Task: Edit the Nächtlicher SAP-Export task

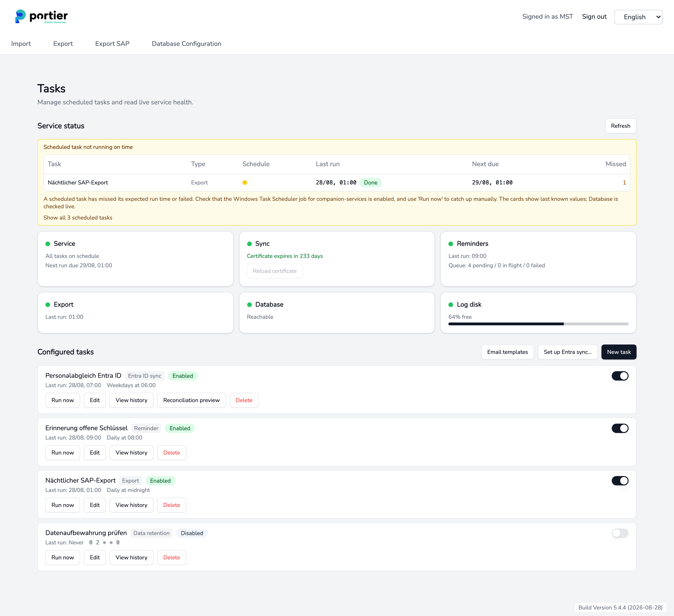Action: point(95,505)
